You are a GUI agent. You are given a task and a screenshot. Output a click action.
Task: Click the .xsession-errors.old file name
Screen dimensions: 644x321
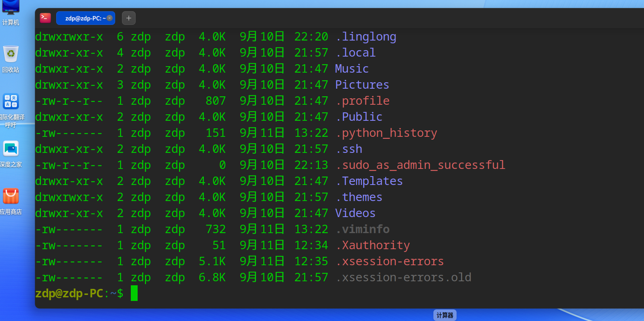point(404,278)
